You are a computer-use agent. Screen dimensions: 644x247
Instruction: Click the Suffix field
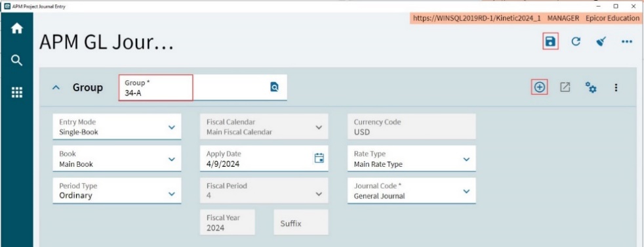[x=300, y=222]
